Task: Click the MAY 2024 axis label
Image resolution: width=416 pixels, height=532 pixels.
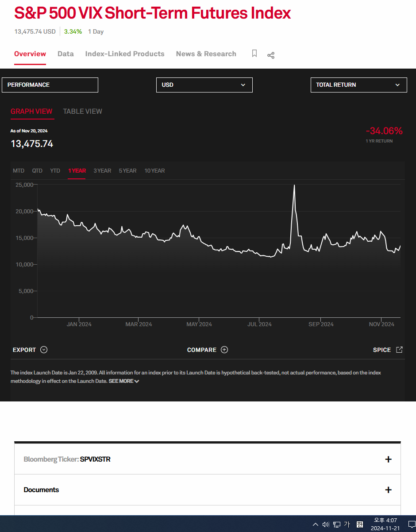Action: (199, 324)
